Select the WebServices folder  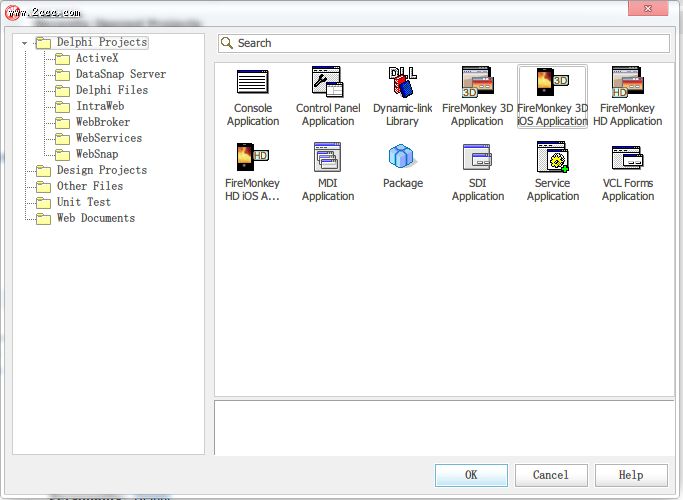point(98,139)
